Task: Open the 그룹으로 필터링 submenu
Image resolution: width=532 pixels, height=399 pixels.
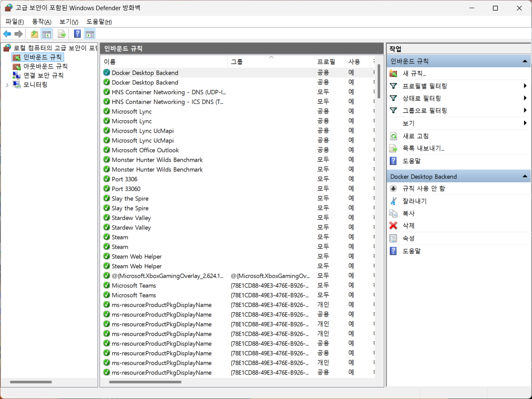Action: click(458, 110)
